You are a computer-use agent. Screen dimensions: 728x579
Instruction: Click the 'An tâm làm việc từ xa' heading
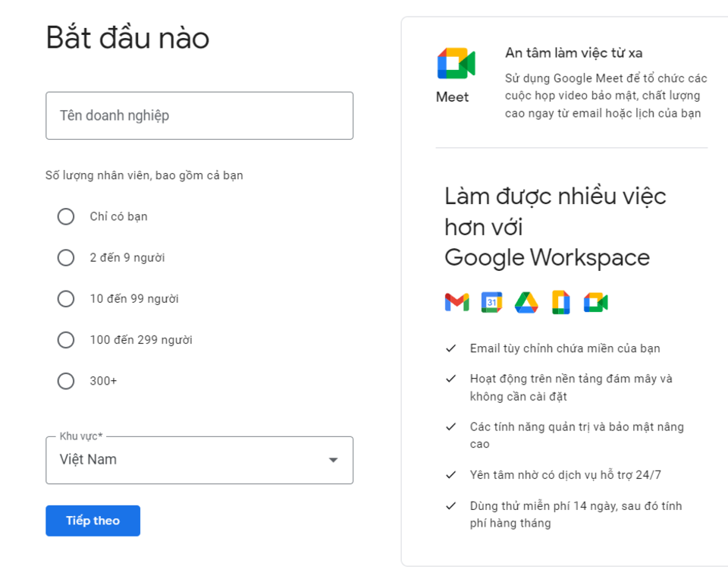574,53
